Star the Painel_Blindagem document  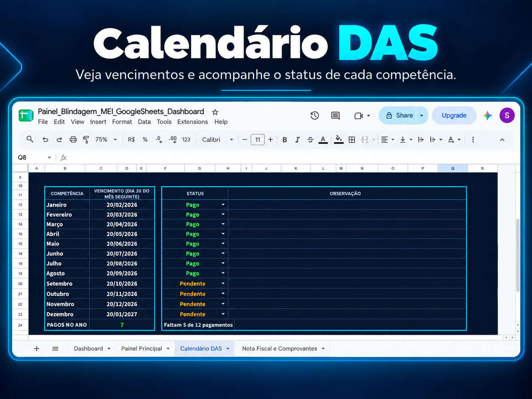tap(215, 112)
